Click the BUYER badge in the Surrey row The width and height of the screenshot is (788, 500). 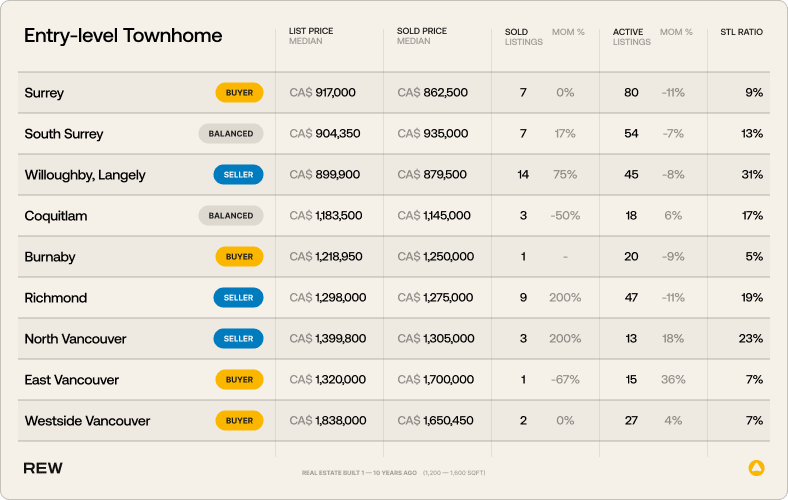coord(239,92)
